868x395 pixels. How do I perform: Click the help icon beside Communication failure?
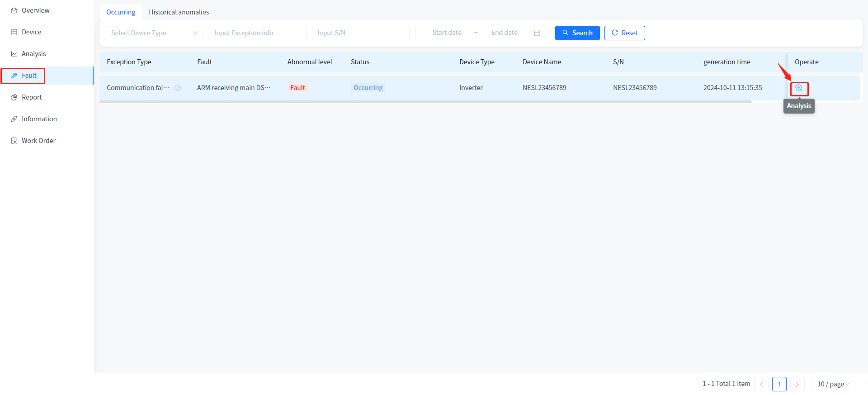178,88
